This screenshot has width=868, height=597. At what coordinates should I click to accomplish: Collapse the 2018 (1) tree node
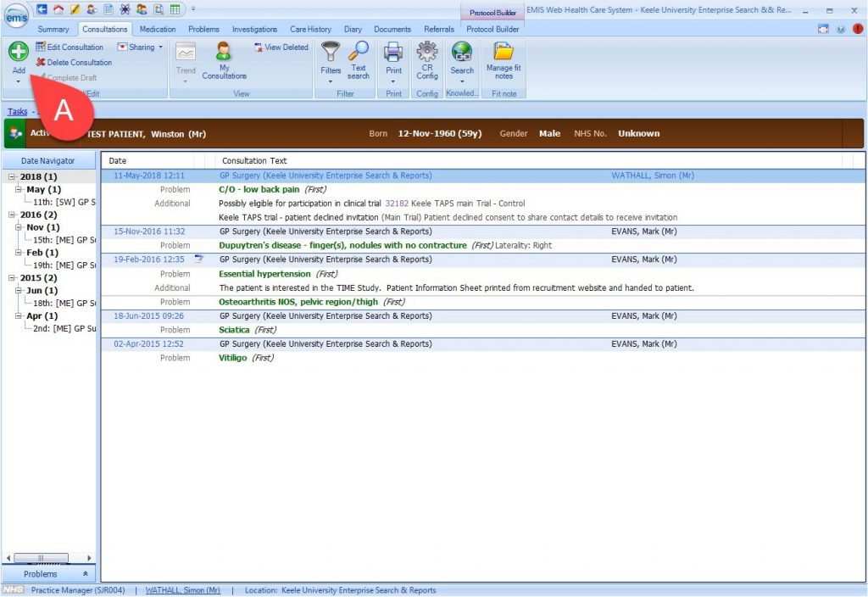(12, 176)
